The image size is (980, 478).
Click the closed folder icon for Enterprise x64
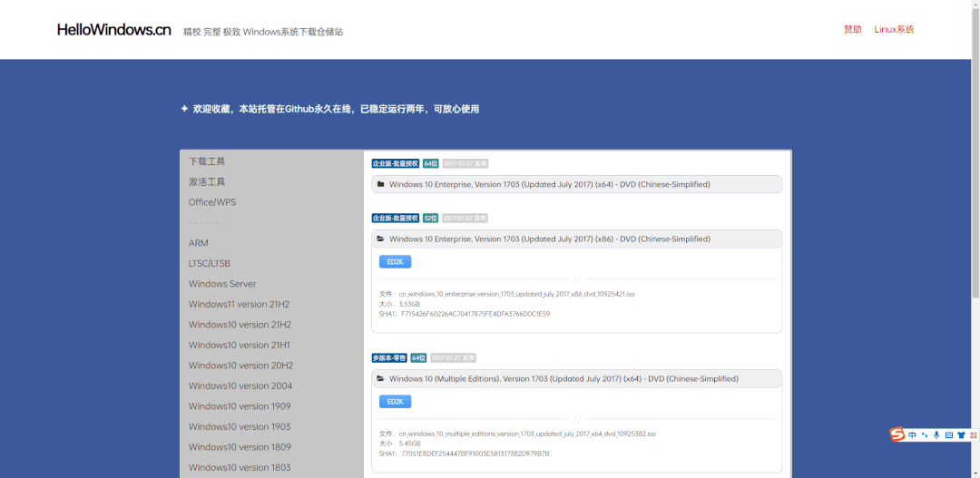(381, 184)
